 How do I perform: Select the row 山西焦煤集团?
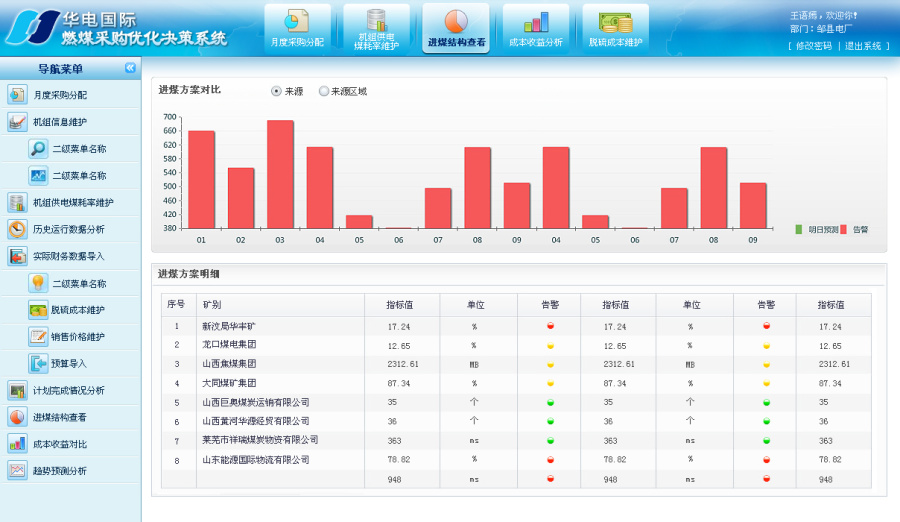(516, 364)
